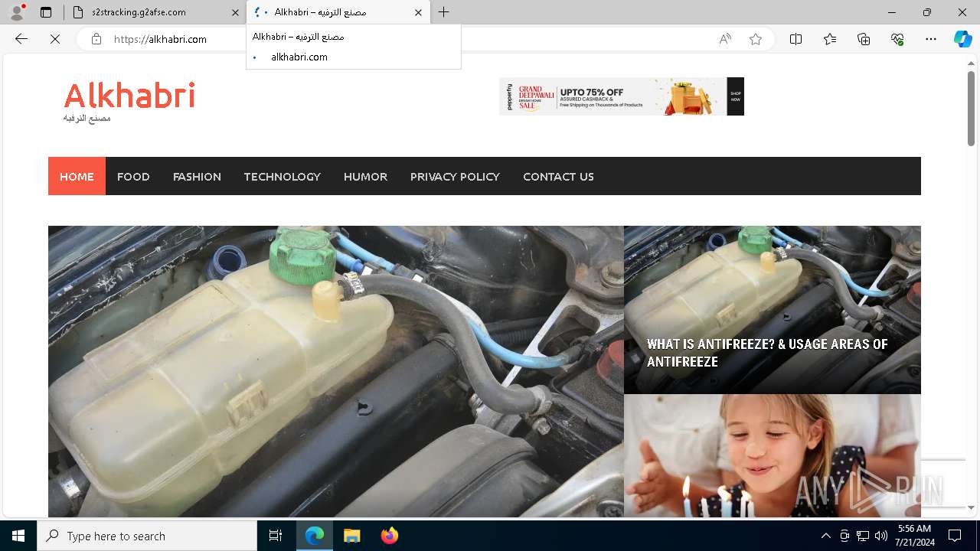Open volume control tray icon
This screenshot has height=551, width=980.
(880, 536)
